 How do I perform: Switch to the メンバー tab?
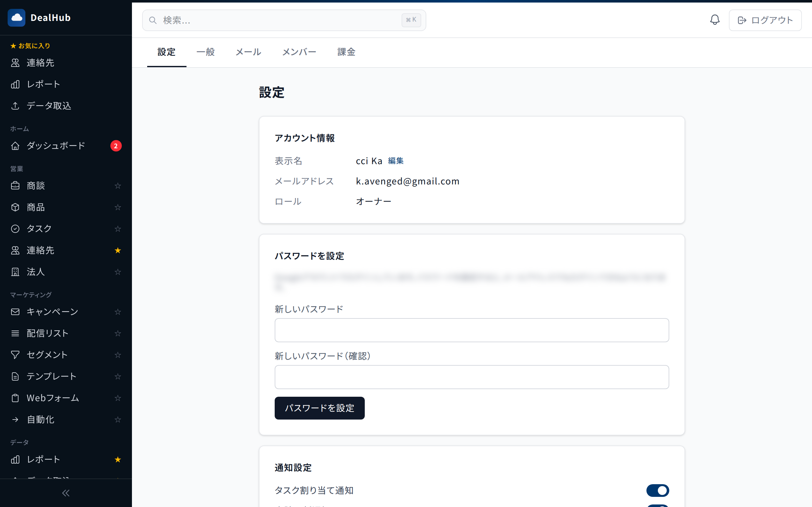tap(299, 52)
